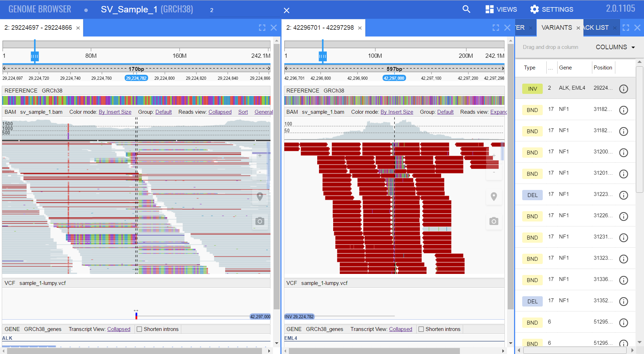Open the COLUMNS dropdown
Viewport: 644px width, 354px height.
[x=615, y=47]
